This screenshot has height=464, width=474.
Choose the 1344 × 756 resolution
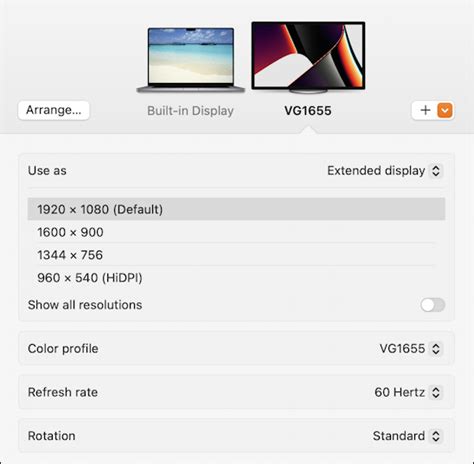pyautogui.click(x=236, y=255)
